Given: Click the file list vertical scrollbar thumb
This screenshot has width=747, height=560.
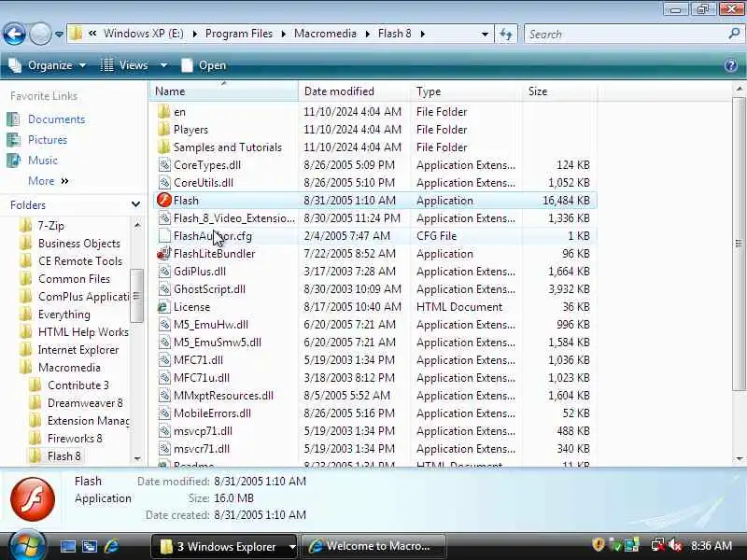Looking at the screenshot, I should coord(739,244).
